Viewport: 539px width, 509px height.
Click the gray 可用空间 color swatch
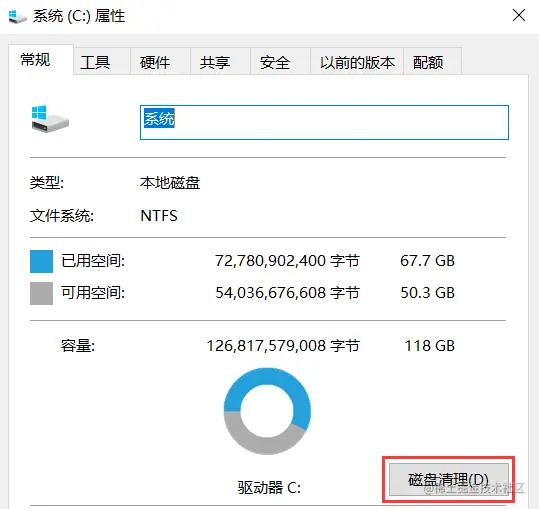click(41, 293)
